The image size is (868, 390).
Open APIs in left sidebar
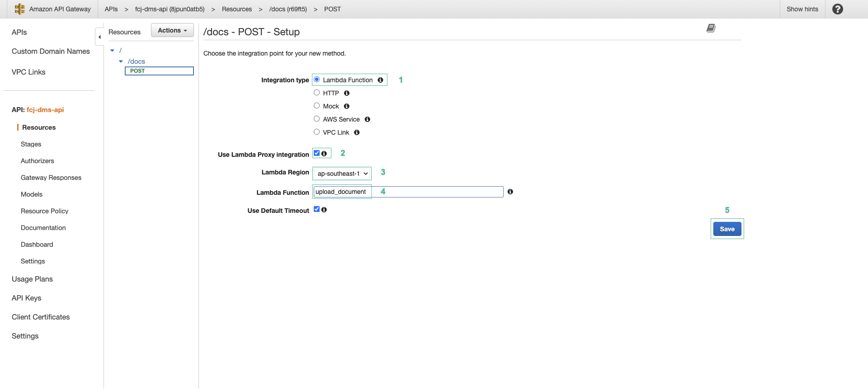(19, 32)
